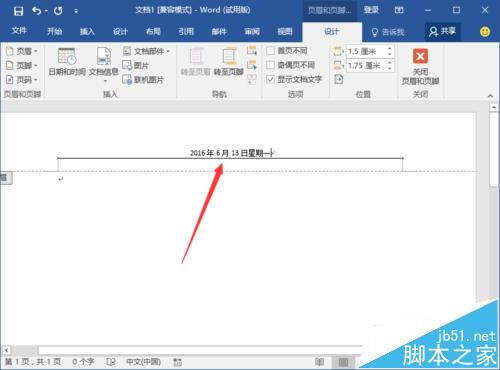Open the 文件 menu
The height and width of the screenshot is (370, 500).
[x=19, y=31]
